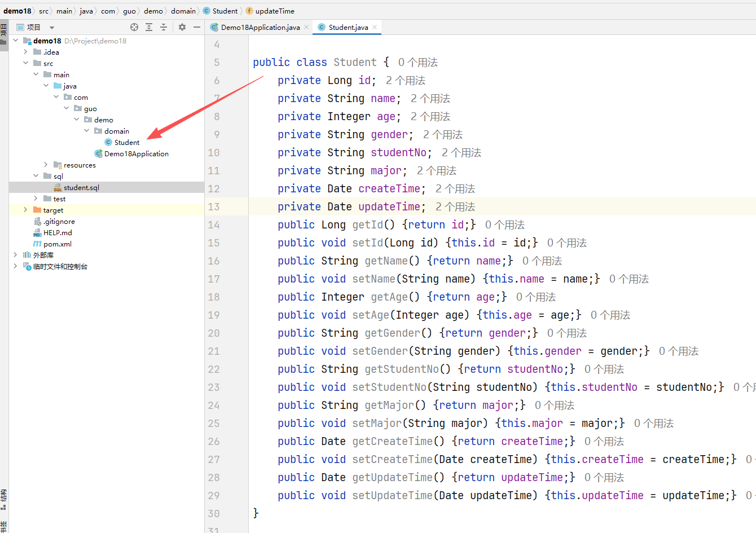Open project panel settings gear
Image resolution: width=756 pixels, height=533 pixels.
click(x=182, y=27)
